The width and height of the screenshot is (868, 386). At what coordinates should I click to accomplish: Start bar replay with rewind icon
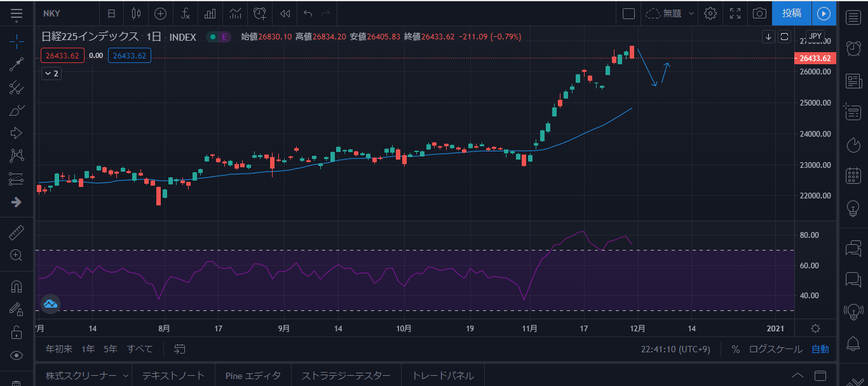(285, 13)
